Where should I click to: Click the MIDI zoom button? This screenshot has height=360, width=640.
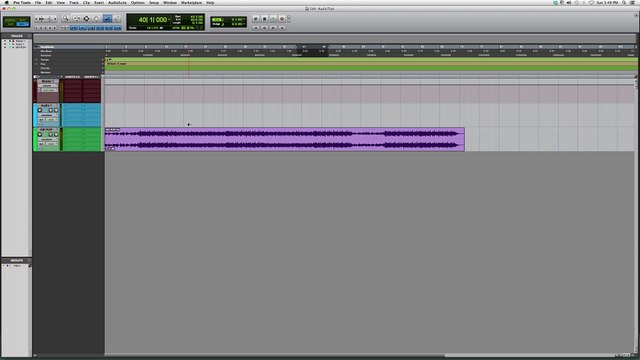[x=50, y=19]
